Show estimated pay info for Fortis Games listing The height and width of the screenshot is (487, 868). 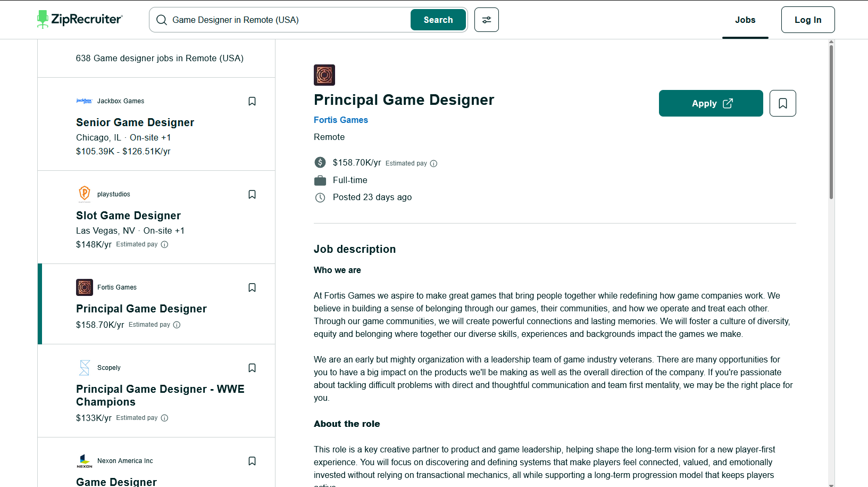point(177,325)
